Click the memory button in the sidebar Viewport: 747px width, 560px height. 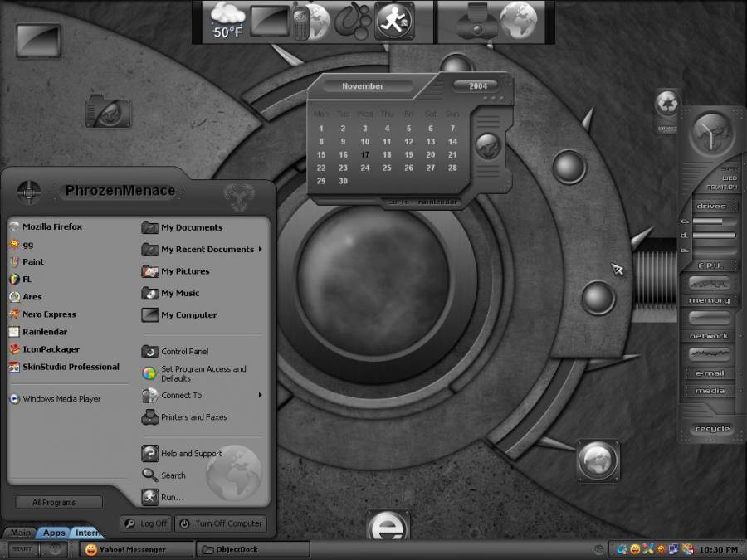710,300
